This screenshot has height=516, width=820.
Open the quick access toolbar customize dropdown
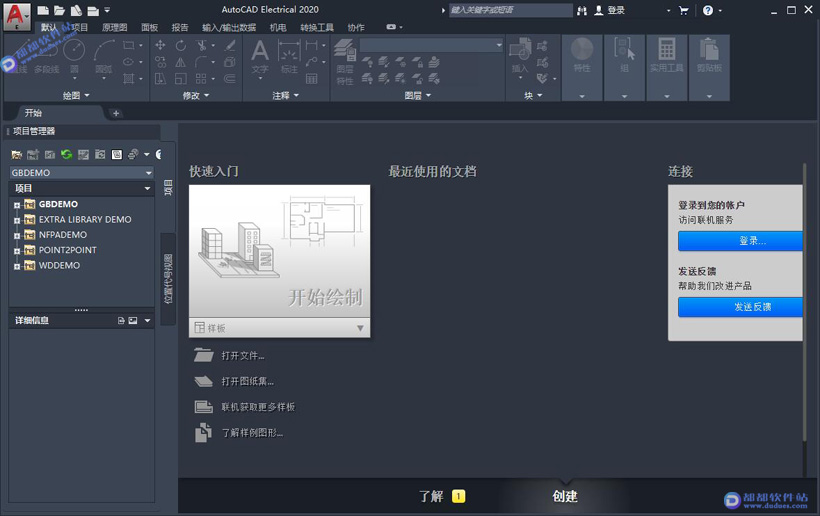[x=107, y=10]
